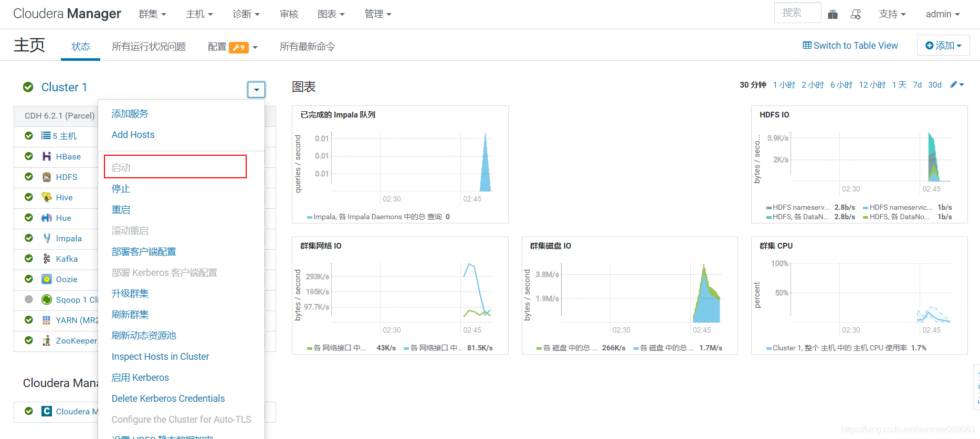Choose 刷新群集 from the cluster menu

pos(130,315)
